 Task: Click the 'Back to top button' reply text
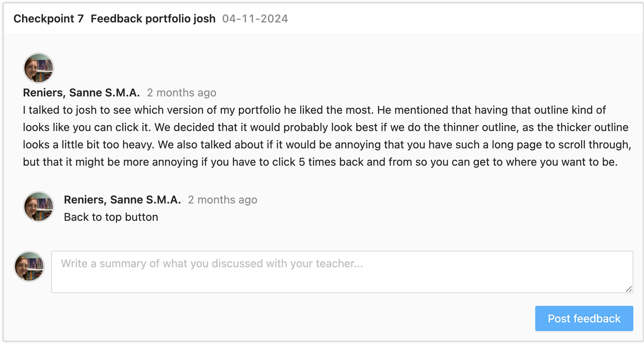click(111, 217)
